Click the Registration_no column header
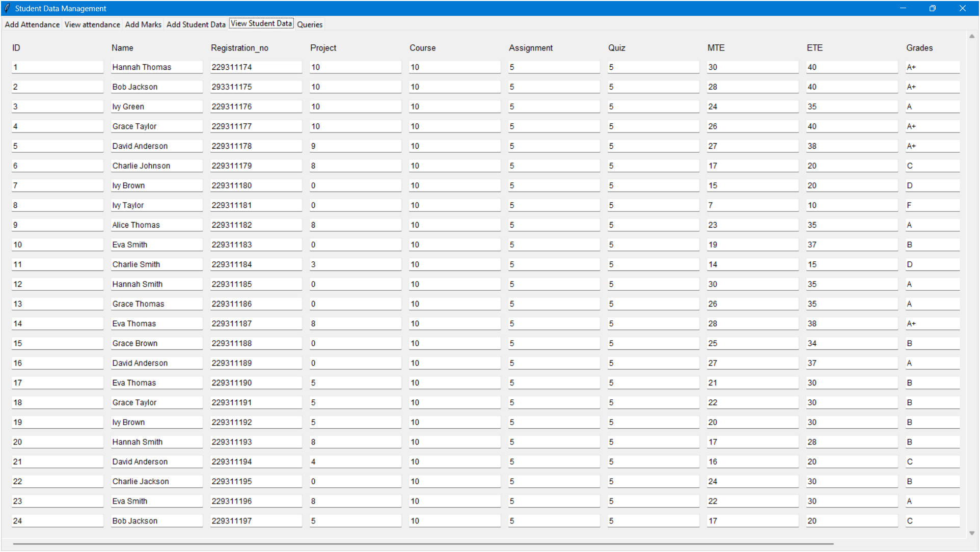Viewport: 980px width, 552px height. [x=239, y=48]
